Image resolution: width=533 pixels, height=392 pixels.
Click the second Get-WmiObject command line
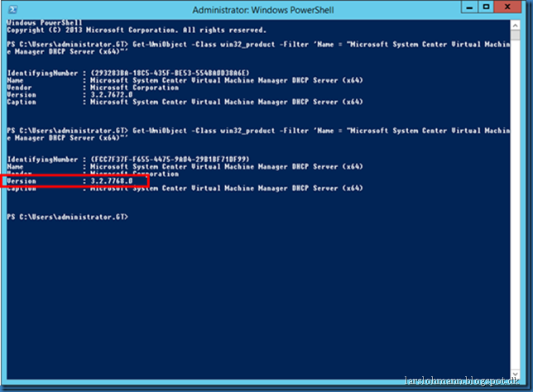pyautogui.click(x=258, y=134)
